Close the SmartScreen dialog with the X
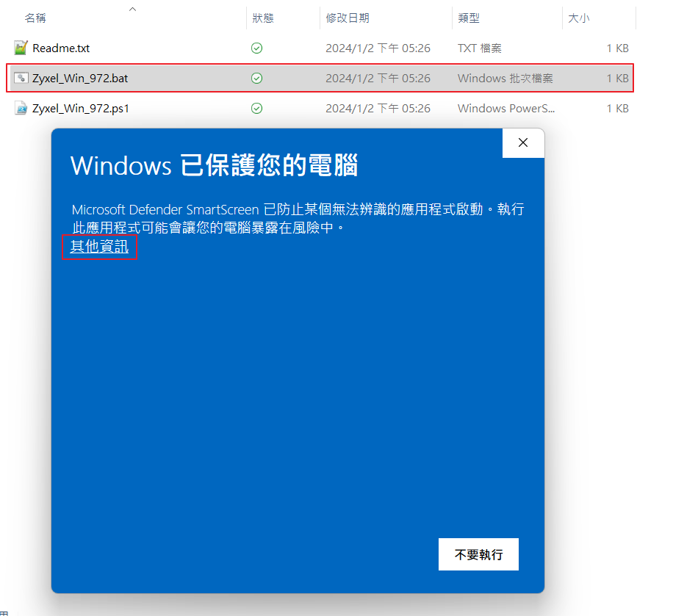 (523, 143)
